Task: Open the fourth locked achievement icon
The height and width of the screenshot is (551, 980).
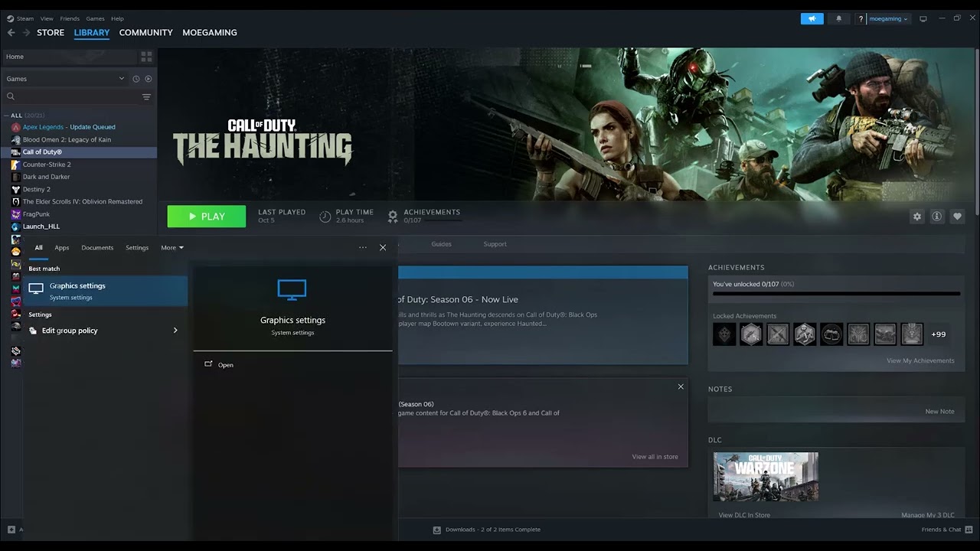Action: [805, 334]
